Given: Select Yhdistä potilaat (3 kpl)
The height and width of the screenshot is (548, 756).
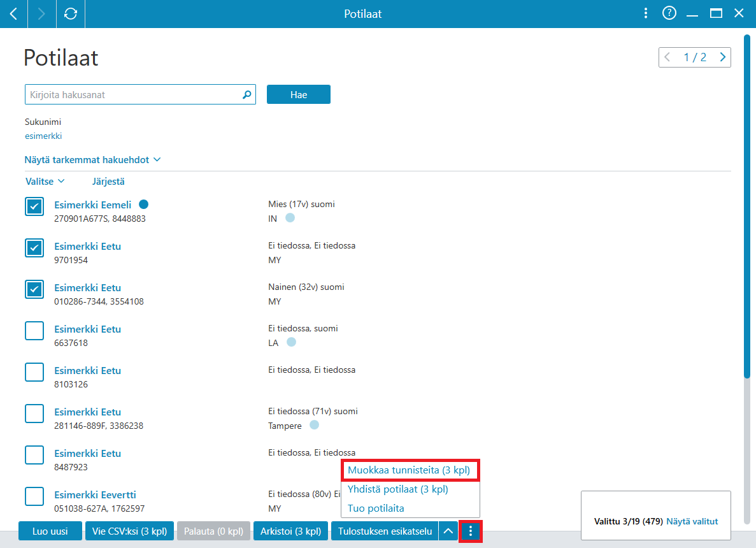Looking at the screenshot, I should click(x=398, y=489).
